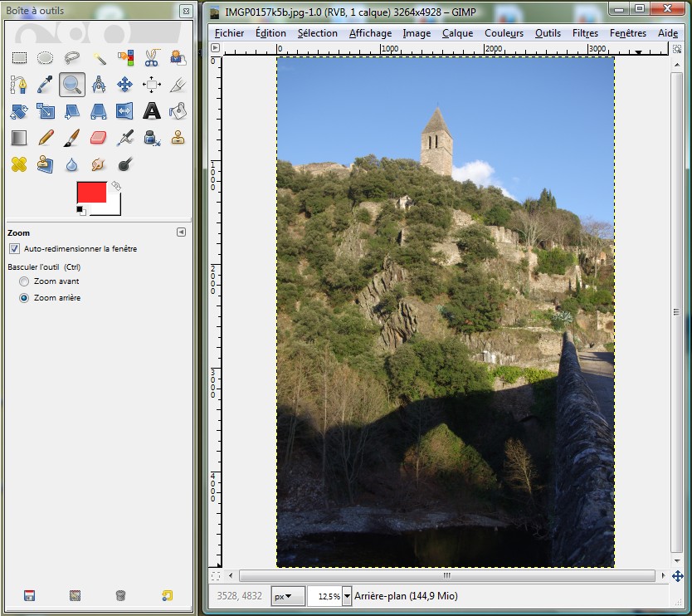This screenshot has height=616, width=692.
Task: Select the Perspective Clone tool
Action: 45,164
